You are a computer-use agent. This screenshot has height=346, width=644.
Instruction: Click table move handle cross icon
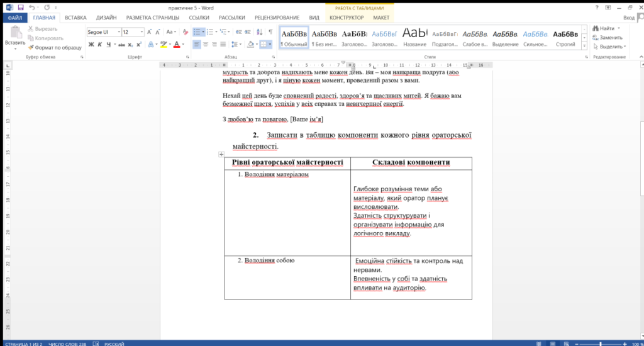click(x=221, y=154)
